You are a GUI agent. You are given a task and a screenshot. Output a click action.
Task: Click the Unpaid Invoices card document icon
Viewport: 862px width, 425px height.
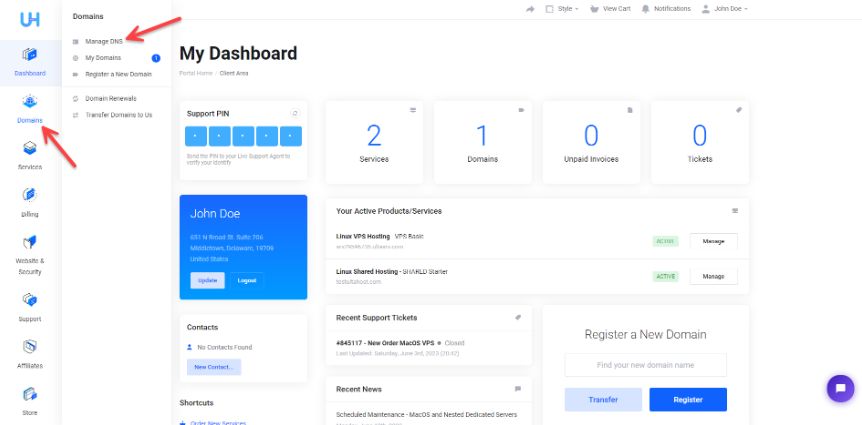[x=630, y=110]
